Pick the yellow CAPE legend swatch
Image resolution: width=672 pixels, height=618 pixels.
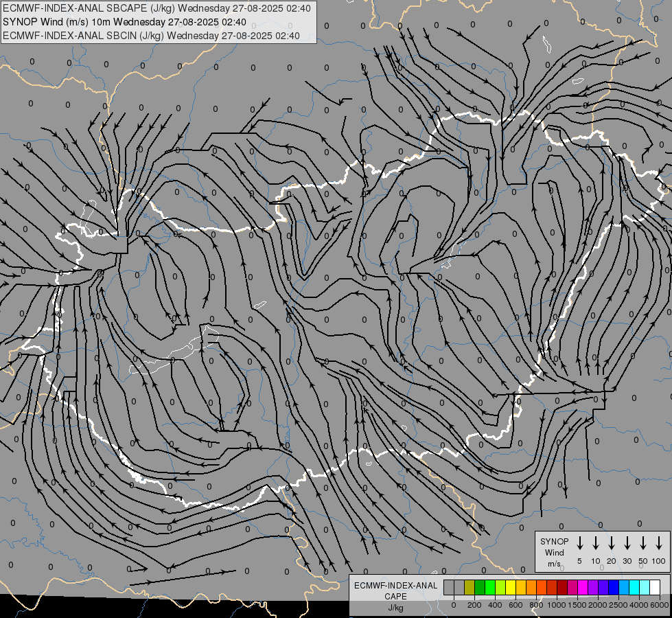pos(511,587)
